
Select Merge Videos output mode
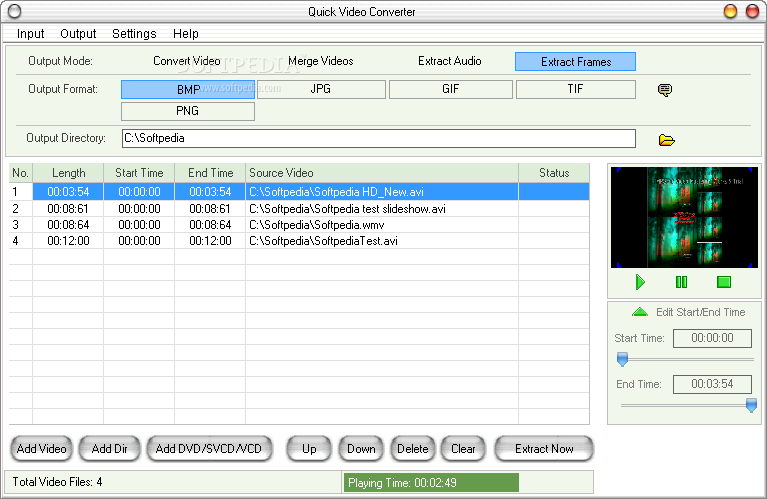[320, 61]
